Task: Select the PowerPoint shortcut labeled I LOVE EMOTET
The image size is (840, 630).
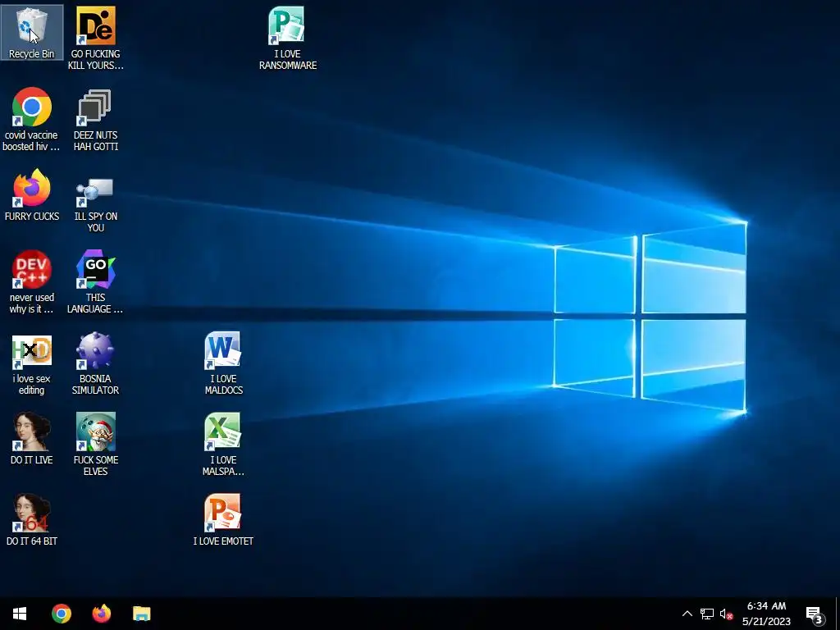Action: [223, 520]
